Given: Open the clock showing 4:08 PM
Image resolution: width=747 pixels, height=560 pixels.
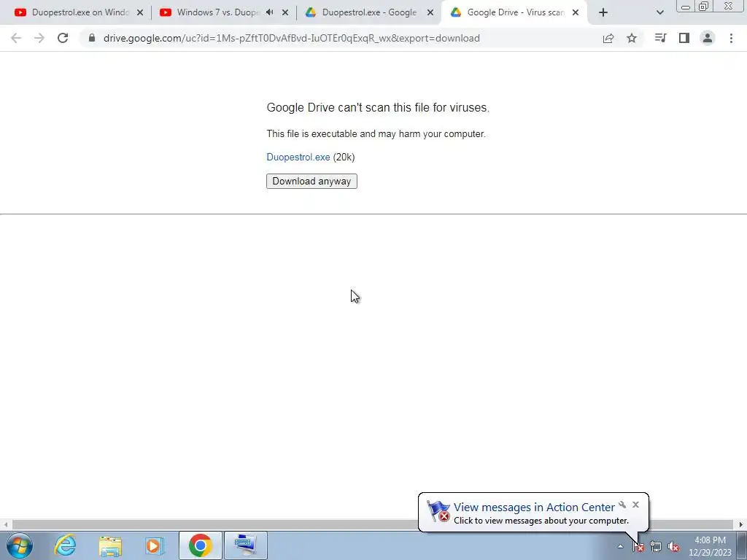Looking at the screenshot, I should pos(710,546).
